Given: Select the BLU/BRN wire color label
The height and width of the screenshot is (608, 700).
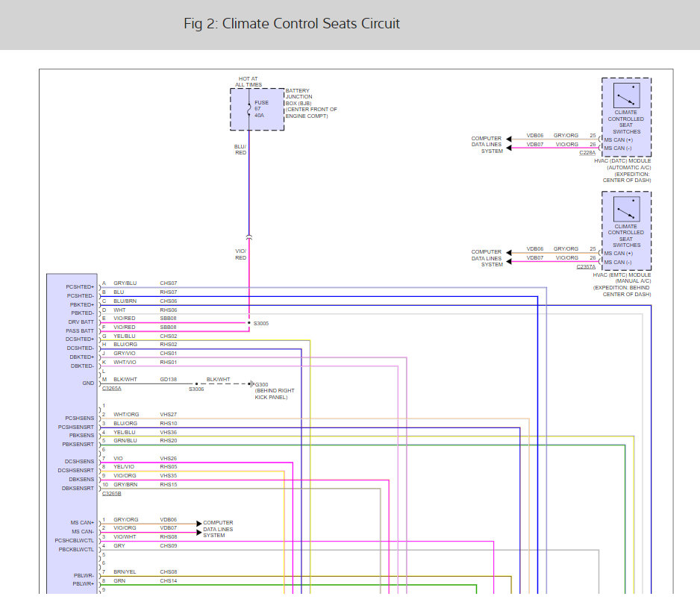Looking at the screenshot, I should click(x=125, y=301).
